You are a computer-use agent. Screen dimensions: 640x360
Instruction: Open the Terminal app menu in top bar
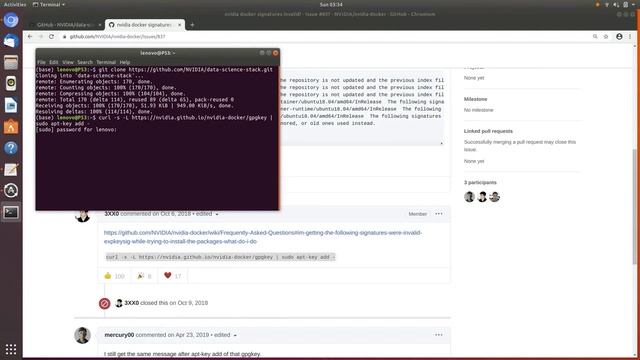tap(49, 4)
